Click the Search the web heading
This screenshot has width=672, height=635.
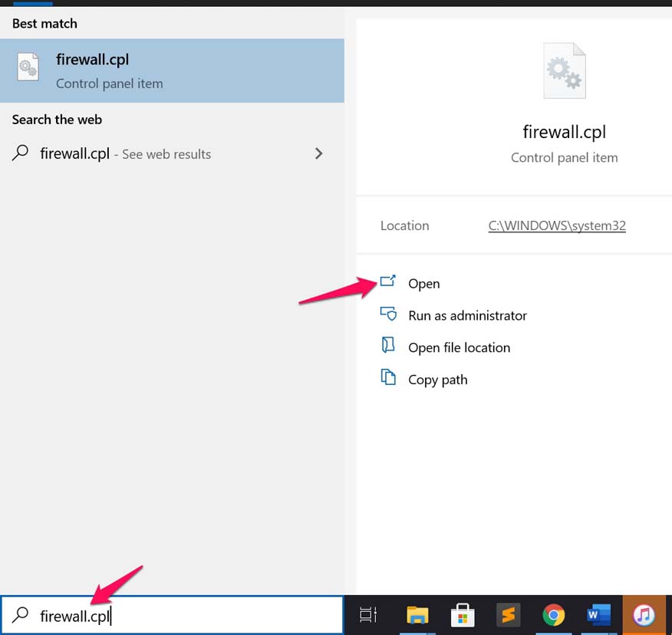click(x=57, y=120)
